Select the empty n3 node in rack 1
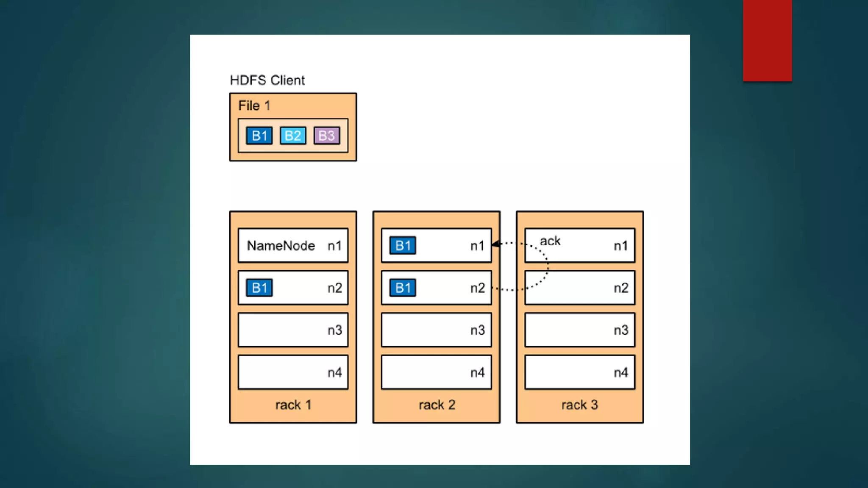 click(x=293, y=330)
